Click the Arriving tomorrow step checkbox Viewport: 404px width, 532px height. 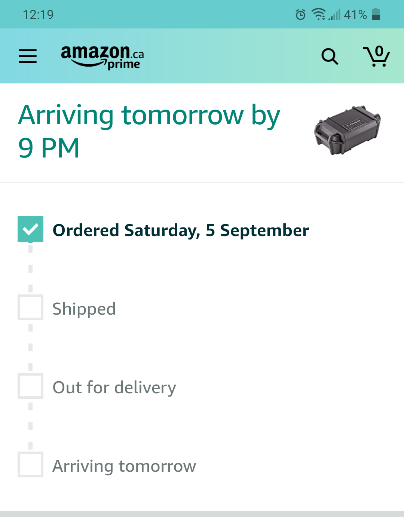30,465
